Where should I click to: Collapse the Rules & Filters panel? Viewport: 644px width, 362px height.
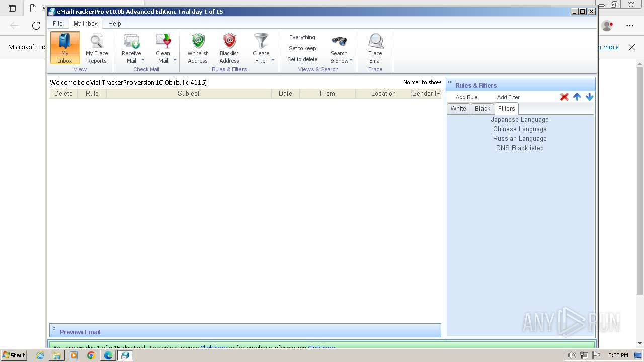click(x=450, y=83)
